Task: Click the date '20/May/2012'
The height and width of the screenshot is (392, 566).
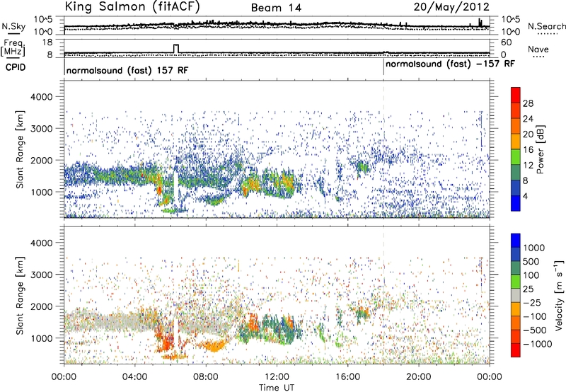Action: pyautogui.click(x=451, y=7)
